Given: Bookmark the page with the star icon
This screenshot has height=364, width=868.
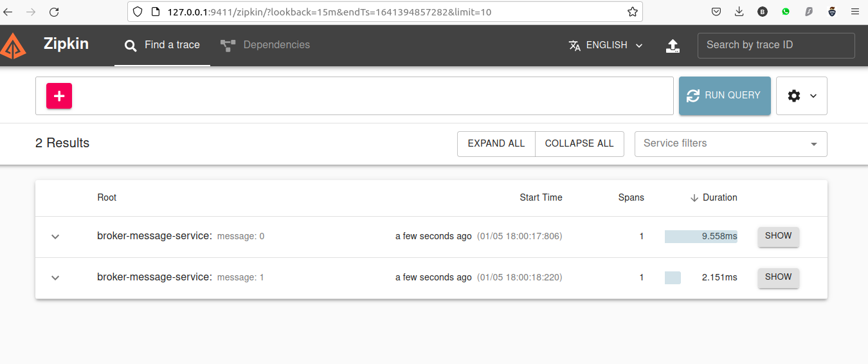Looking at the screenshot, I should tap(632, 12).
